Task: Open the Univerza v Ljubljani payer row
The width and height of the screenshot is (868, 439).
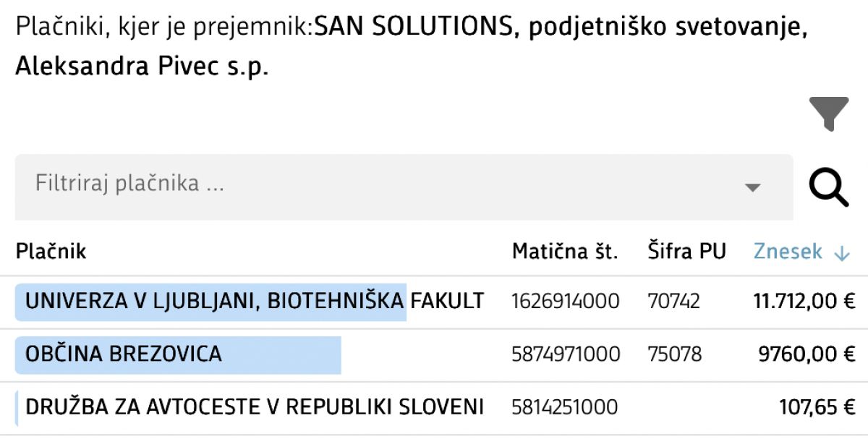Action: coord(254,302)
